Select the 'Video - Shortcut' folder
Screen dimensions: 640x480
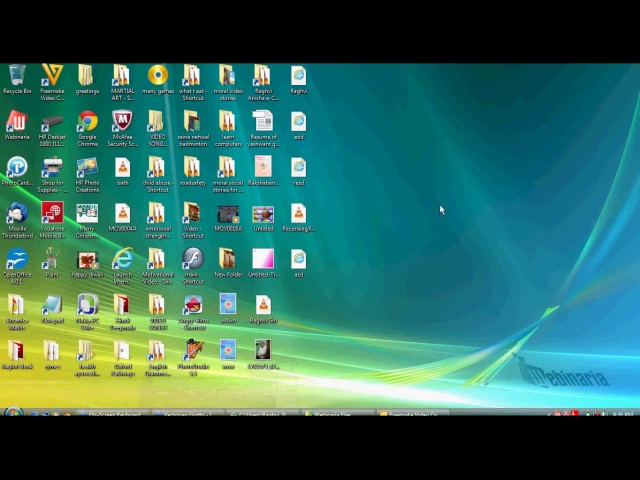(193, 220)
